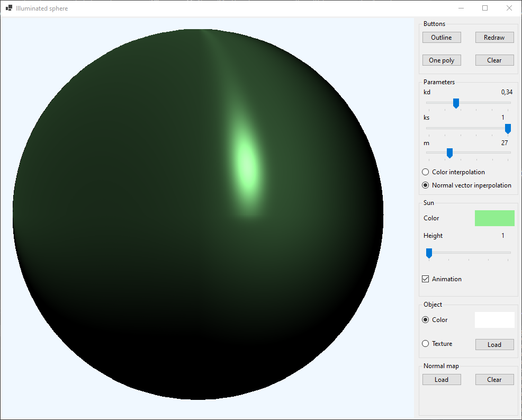Click Load in the Normal map group
The width and height of the screenshot is (522, 420).
point(442,380)
